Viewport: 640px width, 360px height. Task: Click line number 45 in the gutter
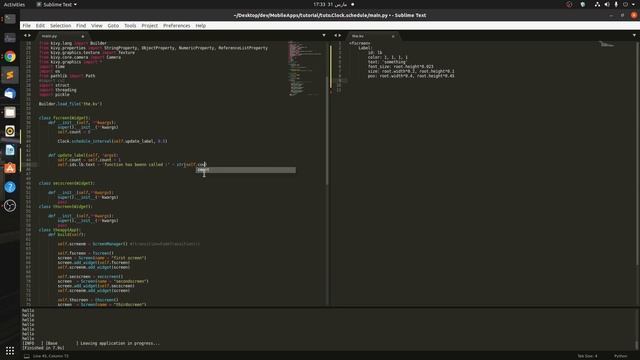[x=28, y=164]
